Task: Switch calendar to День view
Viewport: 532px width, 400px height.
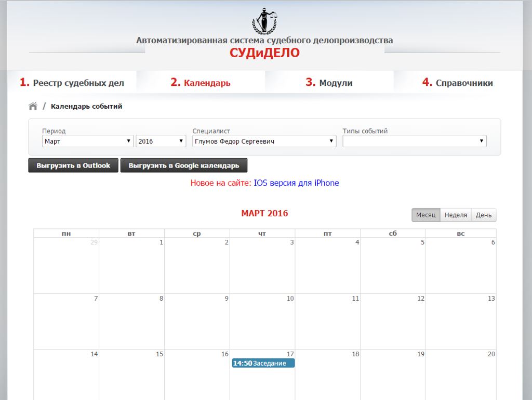Action: 483,215
